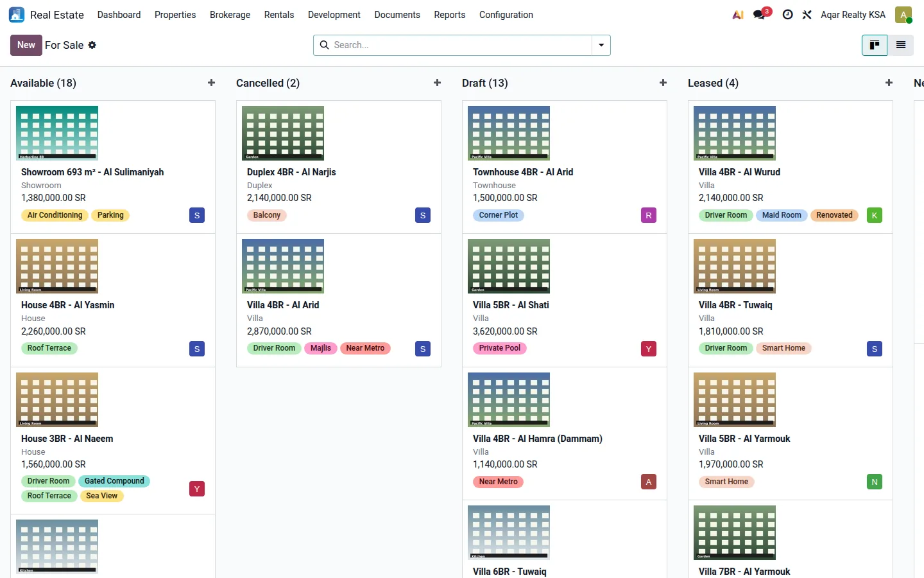Click salesperson avatar on Villa 4BR - Al Wurud
The image size is (924, 578).
[875, 215]
